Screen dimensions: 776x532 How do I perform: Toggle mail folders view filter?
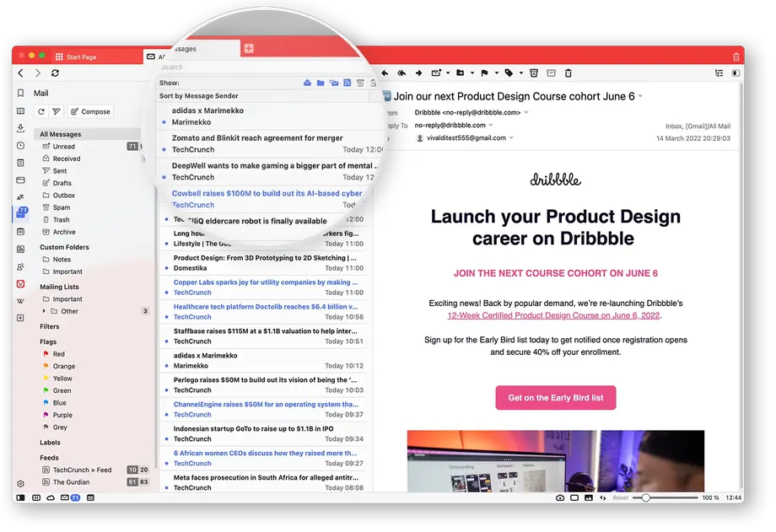coord(321,83)
